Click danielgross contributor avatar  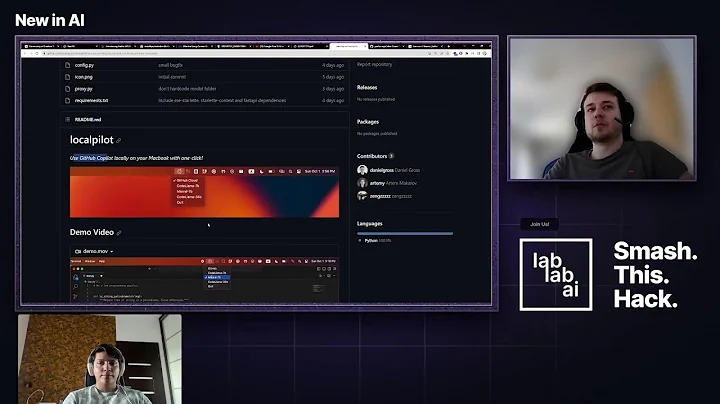click(x=362, y=170)
